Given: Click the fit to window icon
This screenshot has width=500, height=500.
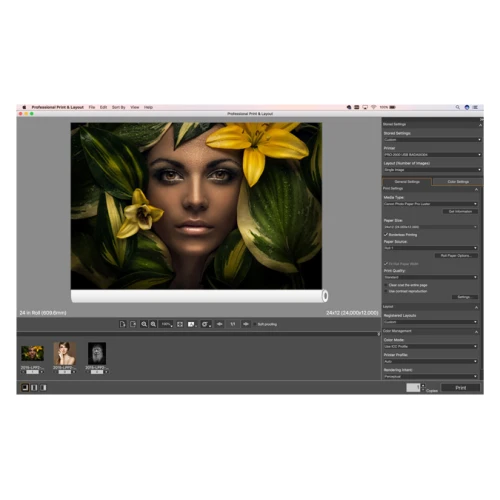Looking at the screenshot, I should tap(180, 324).
